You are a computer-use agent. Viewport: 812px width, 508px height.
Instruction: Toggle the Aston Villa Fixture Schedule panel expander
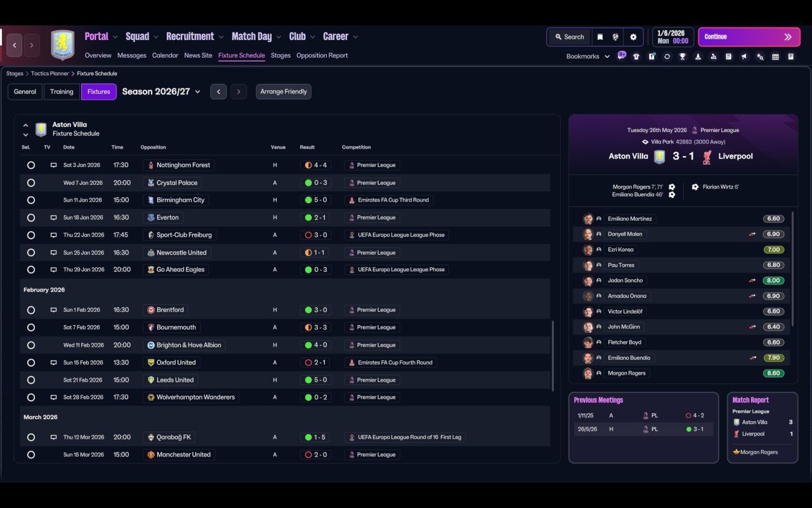pyautogui.click(x=25, y=130)
